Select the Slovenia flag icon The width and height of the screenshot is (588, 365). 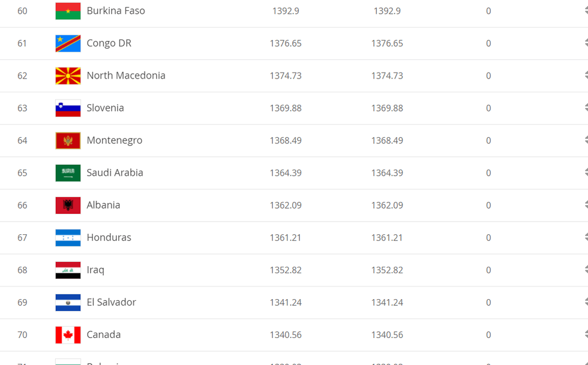point(68,108)
